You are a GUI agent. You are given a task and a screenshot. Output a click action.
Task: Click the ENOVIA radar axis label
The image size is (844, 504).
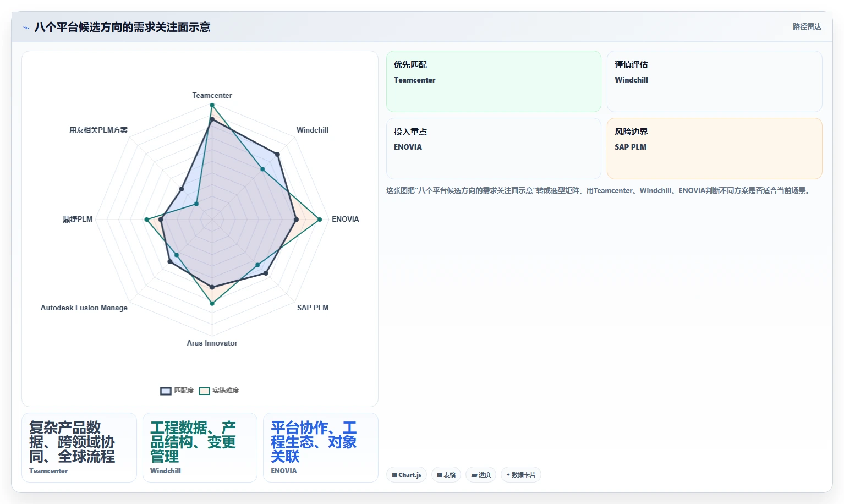[x=345, y=219]
